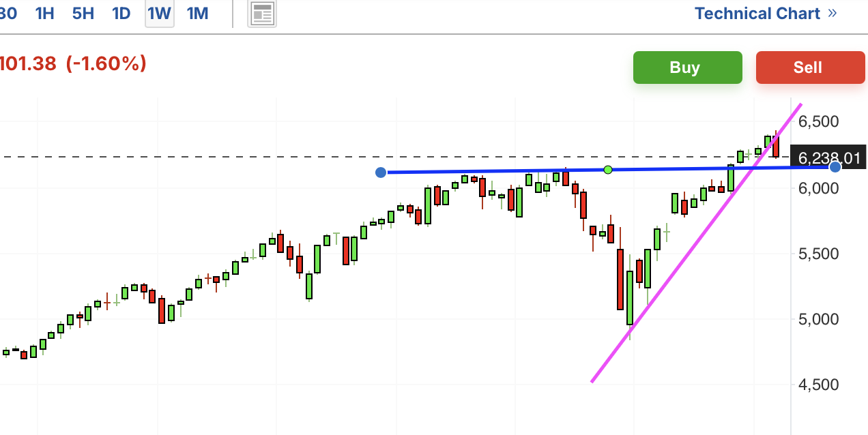
Task: Click the left blue handle of the horizontal line
Action: [x=381, y=172]
